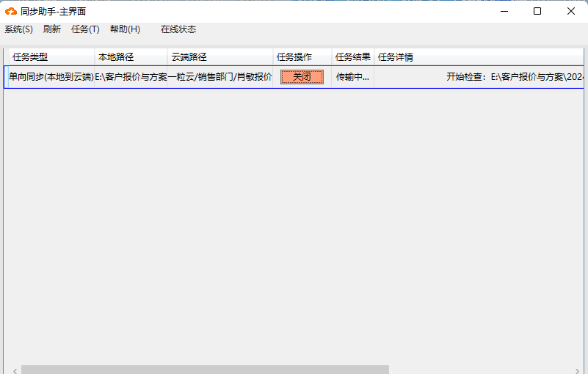Viewport: 588px width, 374px height.
Task: Click the horizontal scrollbar thumb
Action: point(205,370)
